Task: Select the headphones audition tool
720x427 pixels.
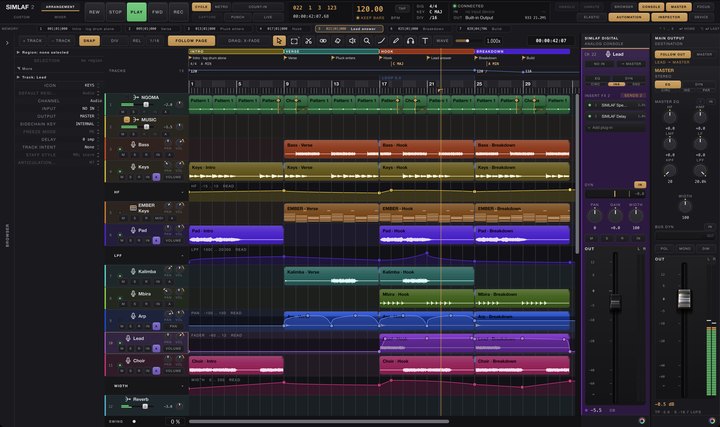Action: point(411,41)
